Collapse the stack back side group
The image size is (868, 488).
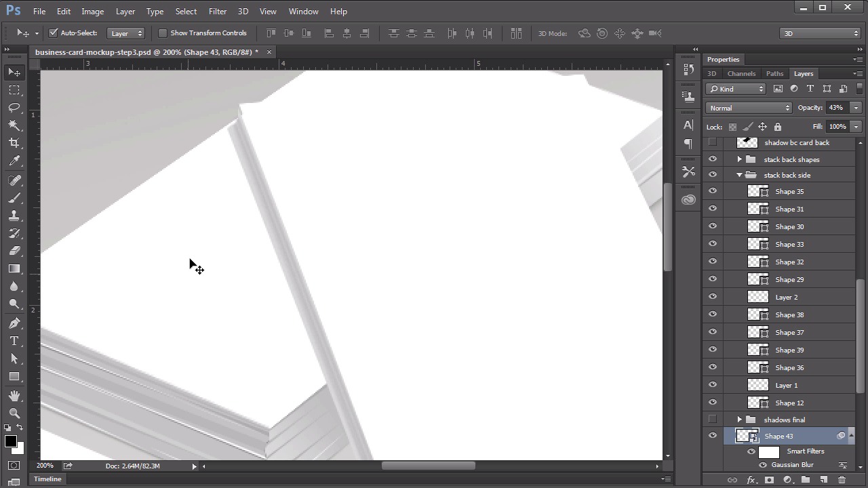[739, 175]
